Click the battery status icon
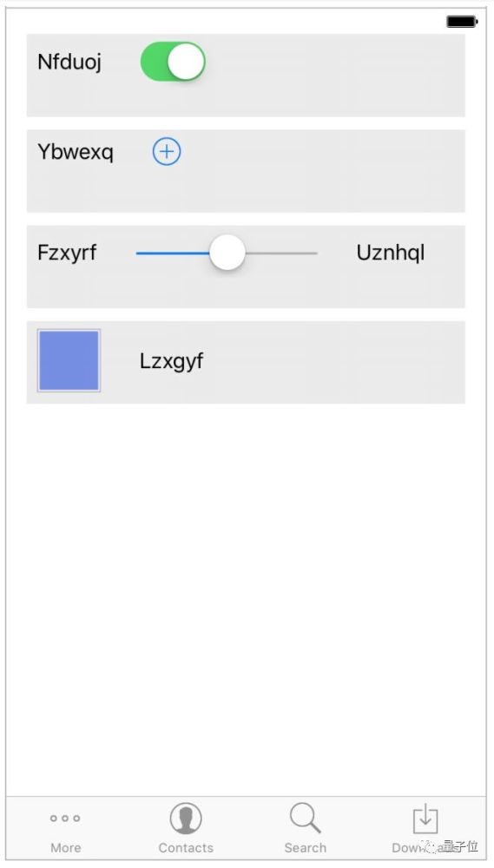The height and width of the screenshot is (868, 494). pos(462,22)
